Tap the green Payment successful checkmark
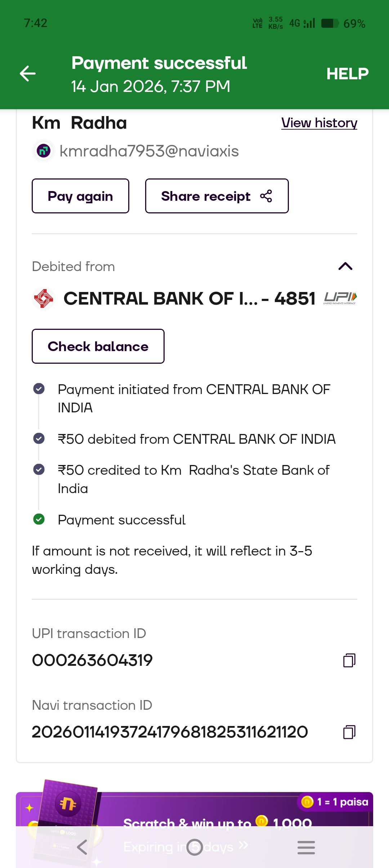 39,519
